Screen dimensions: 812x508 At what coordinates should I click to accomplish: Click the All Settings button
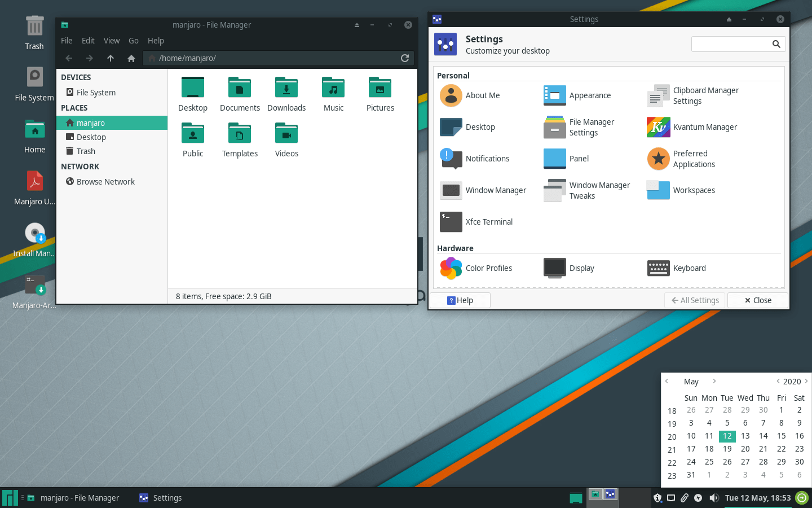pyautogui.click(x=694, y=300)
